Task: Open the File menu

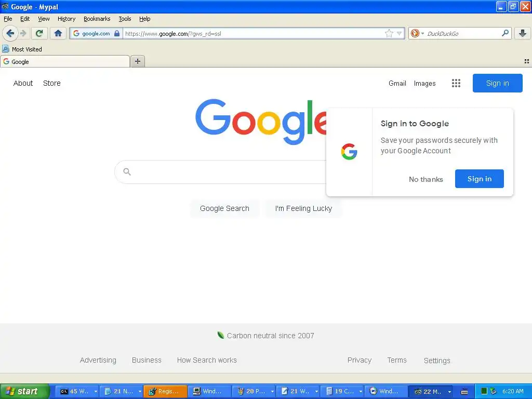Action: click(x=8, y=19)
